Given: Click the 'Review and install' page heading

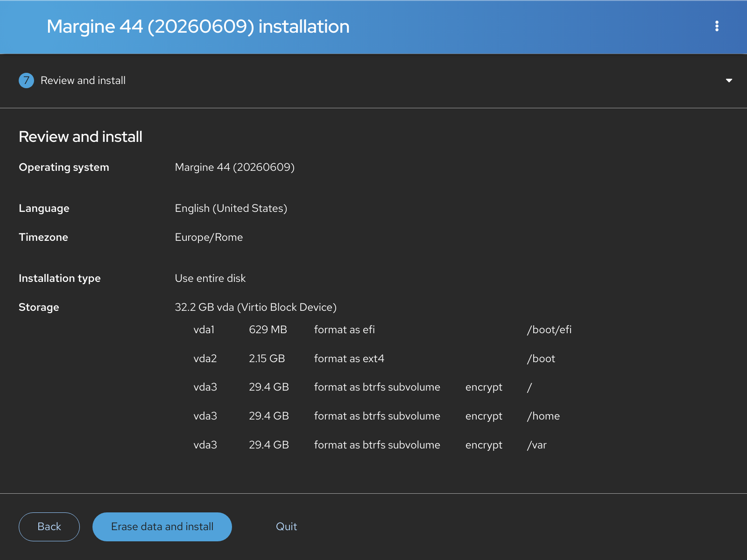Looking at the screenshot, I should [x=80, y=137].
